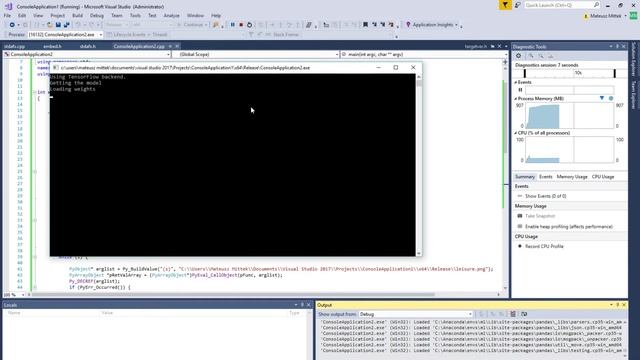Click Zoom Out icon in Diagnostic Tools
The width and height of the screenshot is (640, 360).
coord(541,56)
